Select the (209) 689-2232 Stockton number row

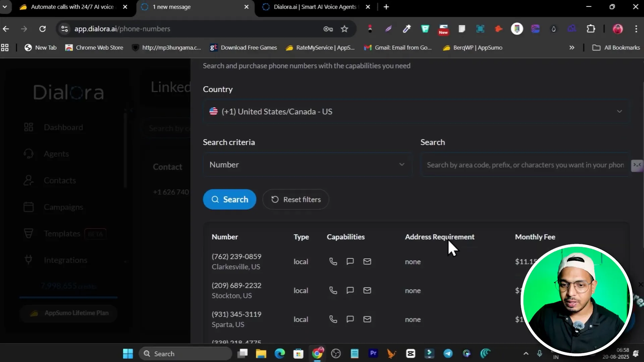point(236,290)
